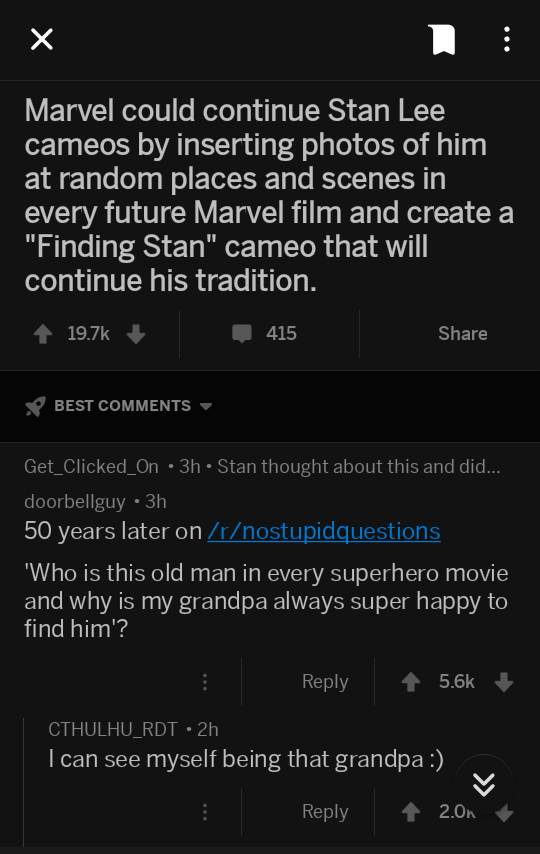Save post with the bookmark icon
This screenshot has height=854, width=540.
(444, 40)
